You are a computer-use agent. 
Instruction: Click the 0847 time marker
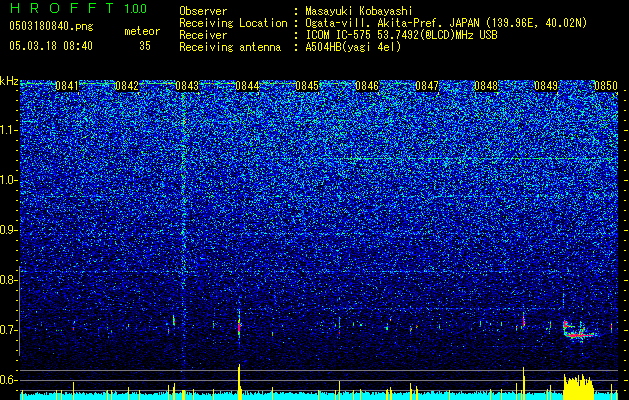click(427, 86)
